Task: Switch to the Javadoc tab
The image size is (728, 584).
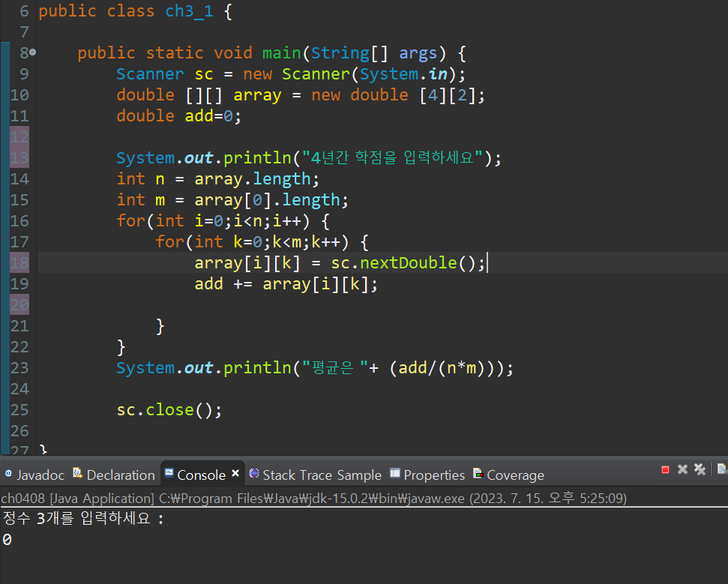Action: click(34, 475)
